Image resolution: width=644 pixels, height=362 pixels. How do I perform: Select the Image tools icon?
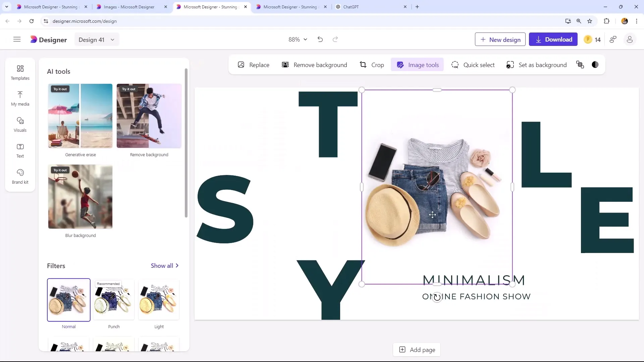click(400, 65)
